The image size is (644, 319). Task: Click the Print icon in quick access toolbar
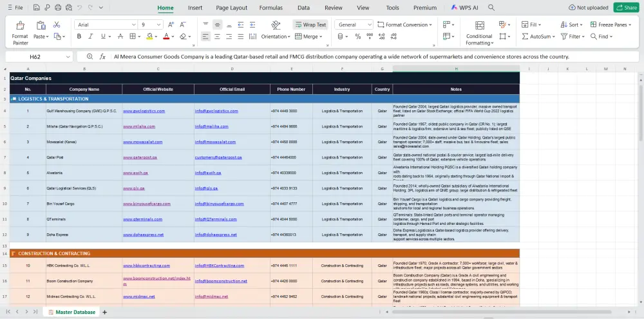58,7
